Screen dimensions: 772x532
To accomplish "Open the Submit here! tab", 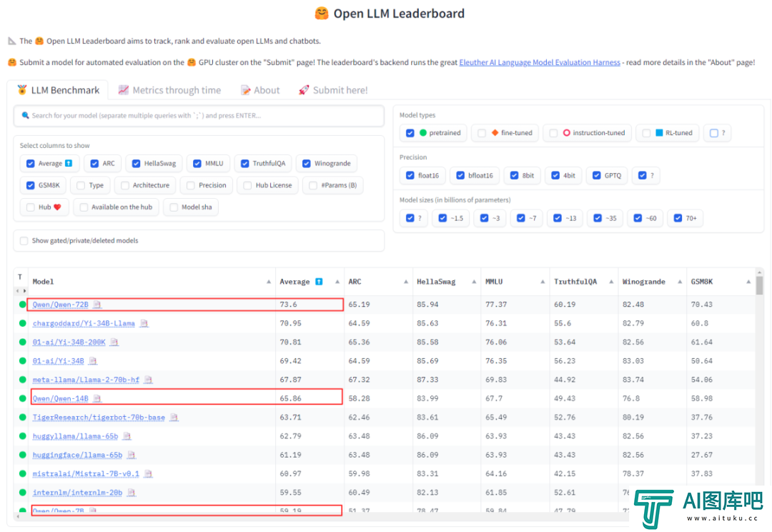I will pyautogui.click(x=333, y=90).
